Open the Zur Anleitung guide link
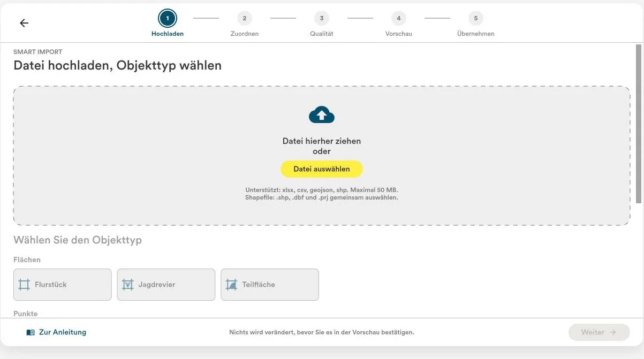The image size is (644, 359). pyautogui.click(x=56, y=332)
